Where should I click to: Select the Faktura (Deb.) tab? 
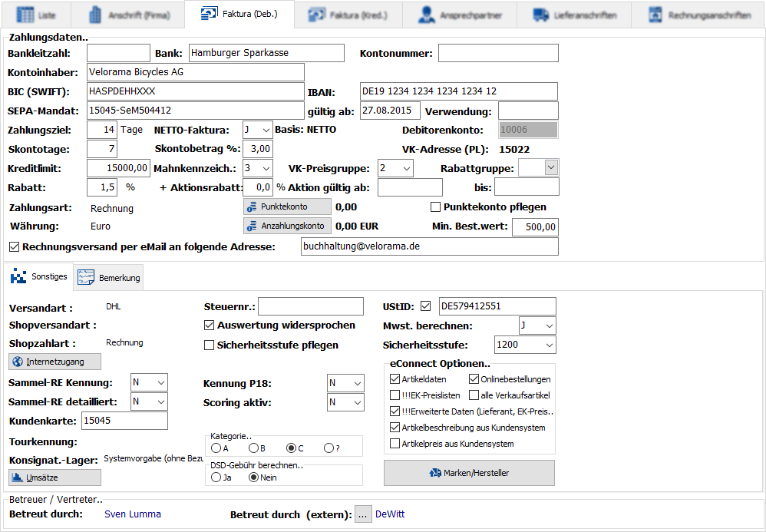[x=239, y=14]
